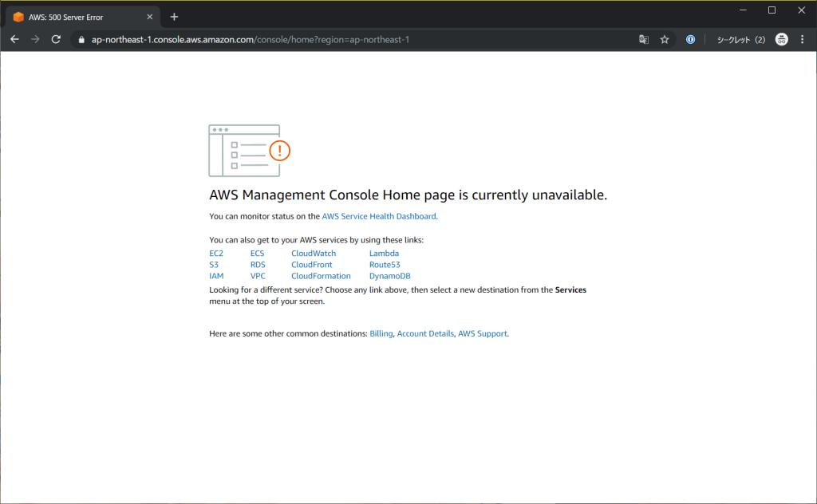Close the AWS: 500 Server Error tab
The height and width of the screenshot is (504, 817).
point(149,17)
